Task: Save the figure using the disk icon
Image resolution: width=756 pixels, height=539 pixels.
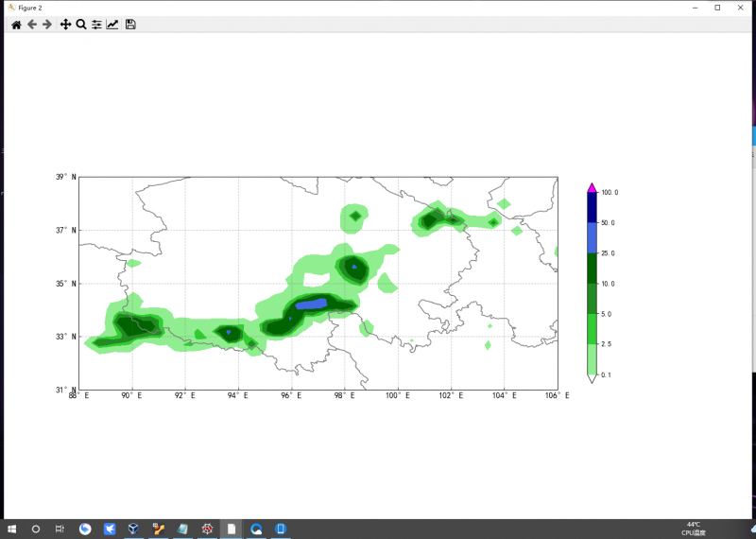Action: coord(130,25)
